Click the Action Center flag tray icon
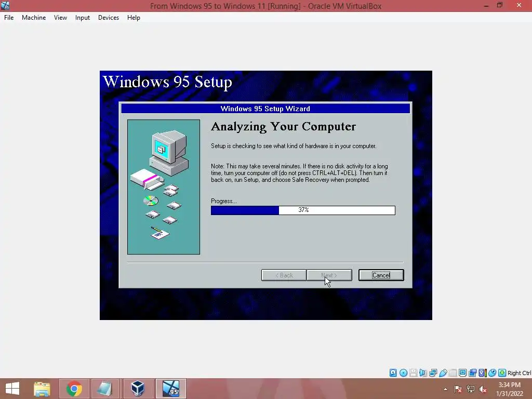 tap(458, 389)
